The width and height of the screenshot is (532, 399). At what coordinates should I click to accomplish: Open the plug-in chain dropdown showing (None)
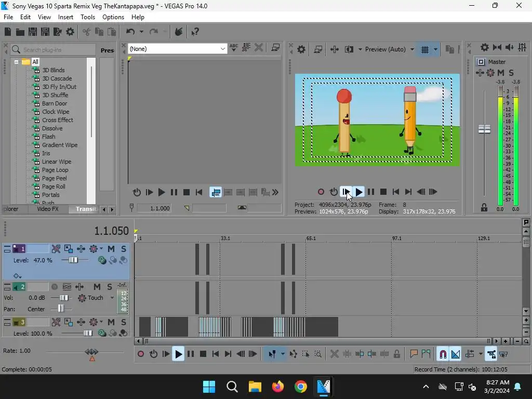(177, 49)
